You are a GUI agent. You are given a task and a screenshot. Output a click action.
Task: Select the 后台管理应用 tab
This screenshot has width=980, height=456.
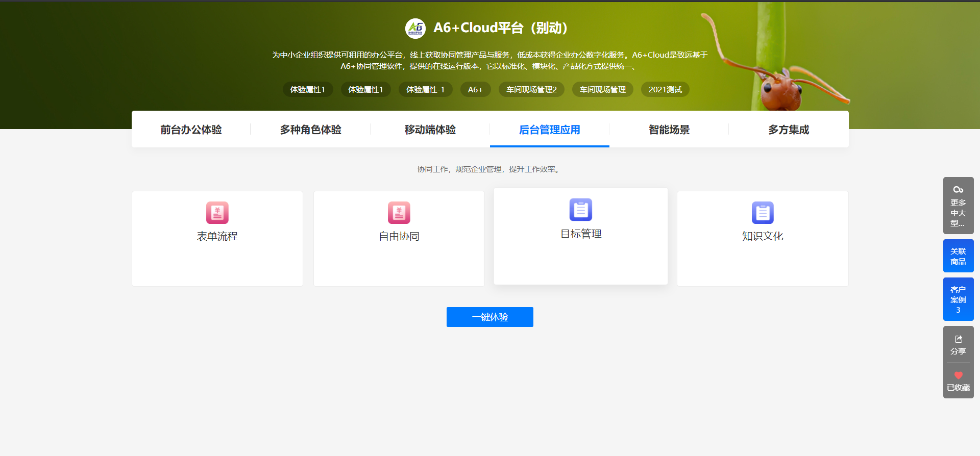[550, 130]
